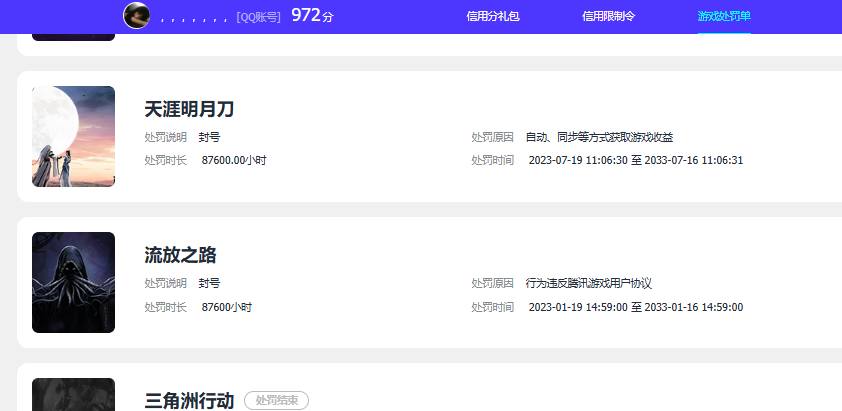The image size is (842, 411).
Task: Open the 信用限制令 tab
Action: [608, 16]
